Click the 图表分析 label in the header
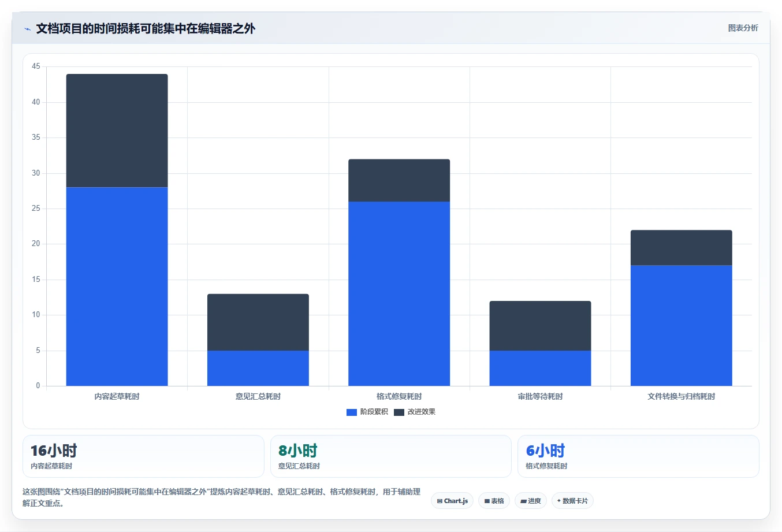 743,28
